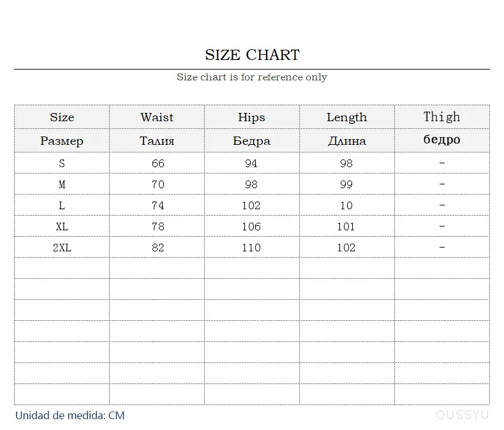The height and width of the screenshot is (430, 504).
Task: Click the Waist column header
Action: click(157, 117)
